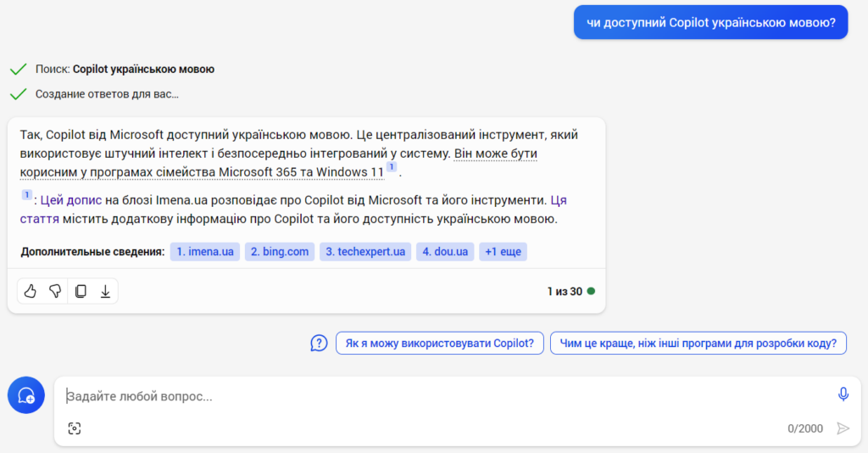Expand more sources with '+1 еще'
Image resolution: width=868 pixels, height=453 pixels.
coord(504,251)
